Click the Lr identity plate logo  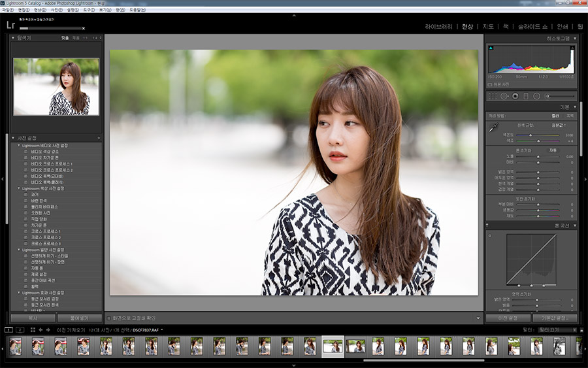[11, 25]
